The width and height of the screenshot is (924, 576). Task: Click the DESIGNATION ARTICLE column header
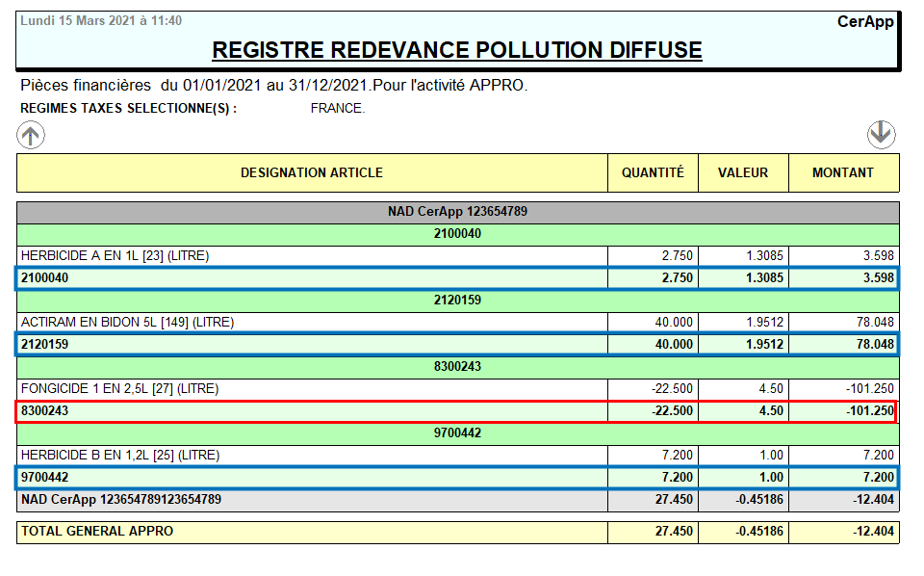(x=311, y=173)
